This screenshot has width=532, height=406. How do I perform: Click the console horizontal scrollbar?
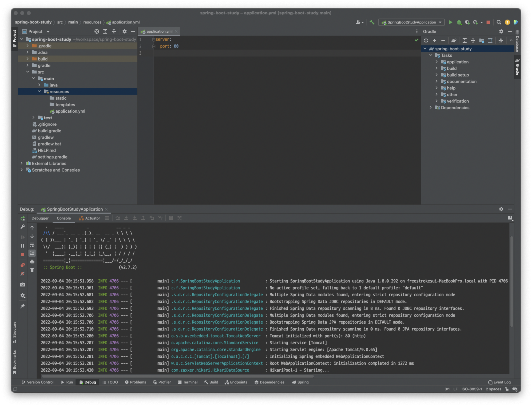[x=178, y=376]
